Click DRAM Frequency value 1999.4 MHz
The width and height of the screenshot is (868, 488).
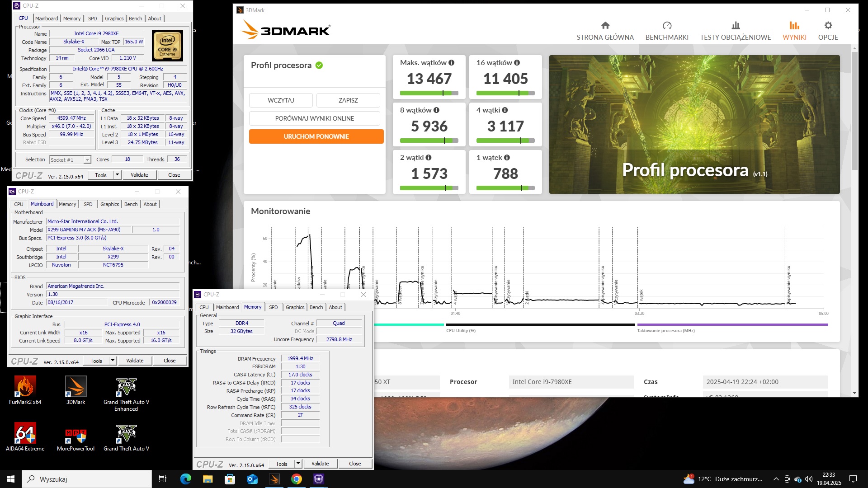click(x=300, y=358)
